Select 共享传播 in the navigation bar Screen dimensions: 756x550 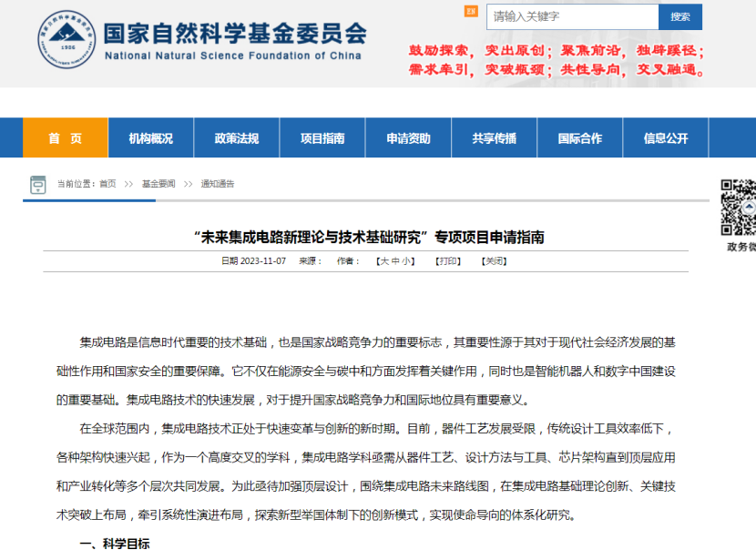coord(495,138)
